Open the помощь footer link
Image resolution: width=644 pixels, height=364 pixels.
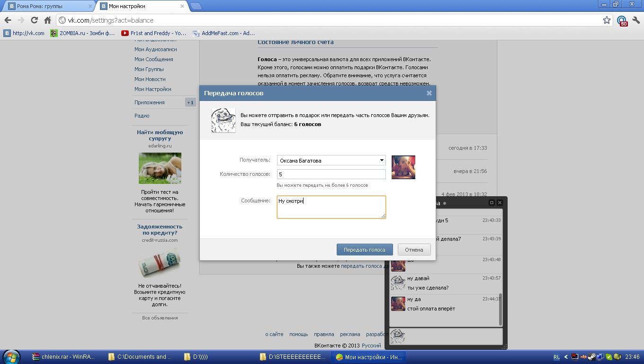click(x=298, y=334)
